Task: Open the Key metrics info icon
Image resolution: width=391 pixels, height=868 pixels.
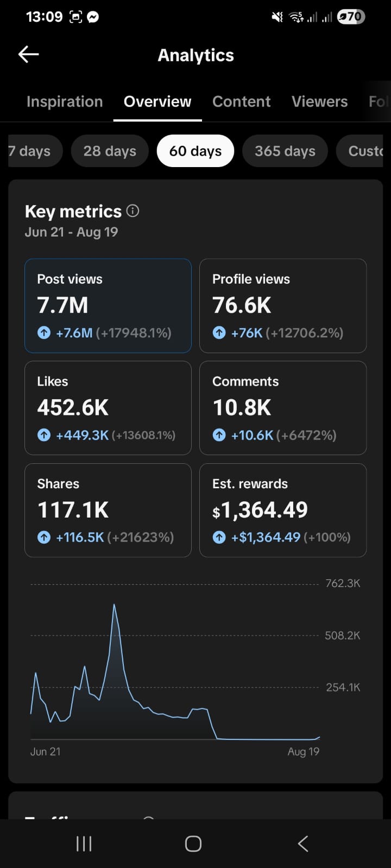Action: click(x=133, y=211)
